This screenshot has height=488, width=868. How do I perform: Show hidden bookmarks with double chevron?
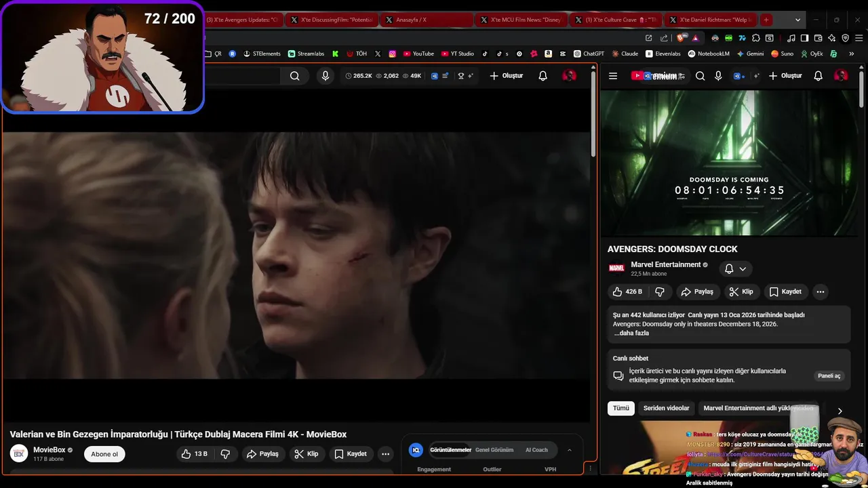click(851, 54)
